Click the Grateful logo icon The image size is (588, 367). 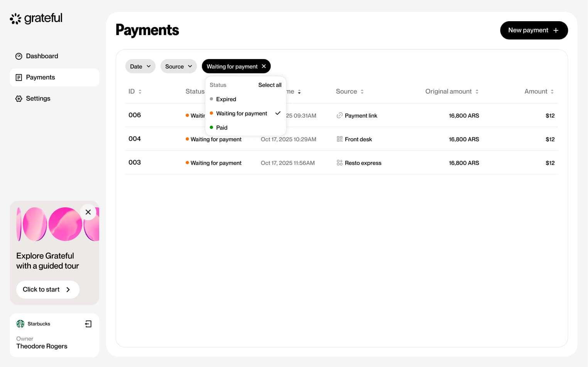tap(15, 19)
